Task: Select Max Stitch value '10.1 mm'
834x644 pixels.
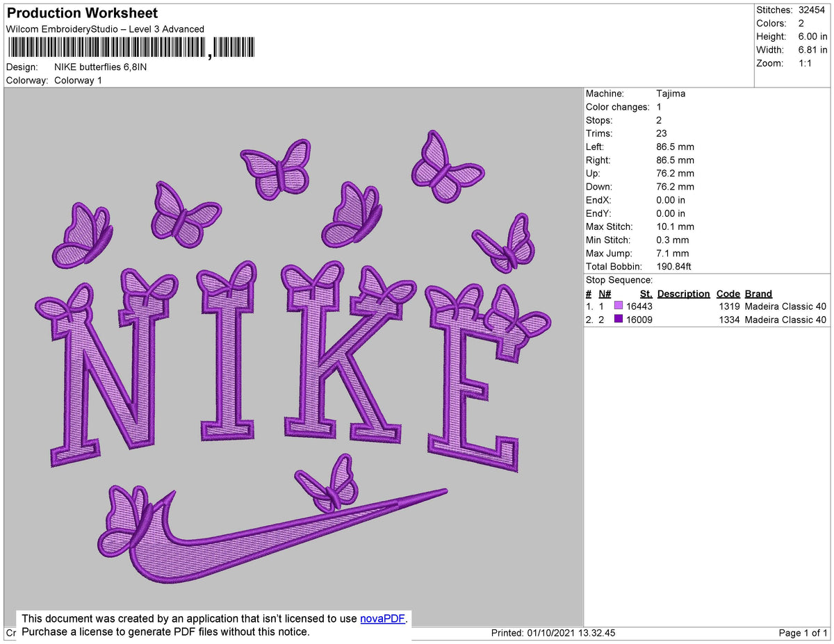Action: click(x=675, y=227)
